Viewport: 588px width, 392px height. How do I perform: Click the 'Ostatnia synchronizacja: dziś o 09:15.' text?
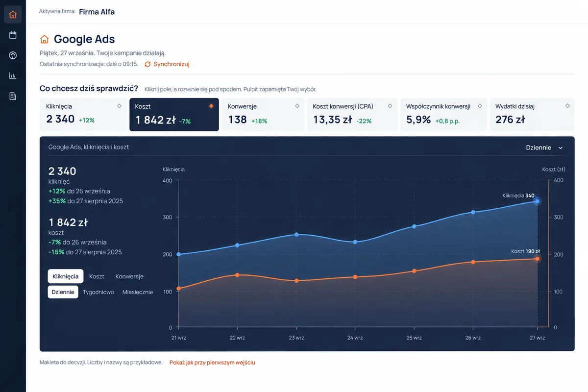89,64
